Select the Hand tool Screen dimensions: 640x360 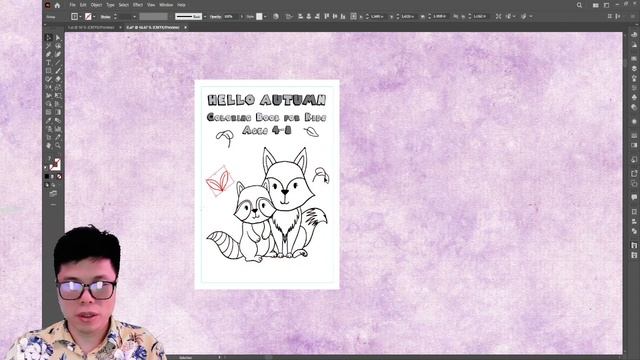[x=49, y=145]
